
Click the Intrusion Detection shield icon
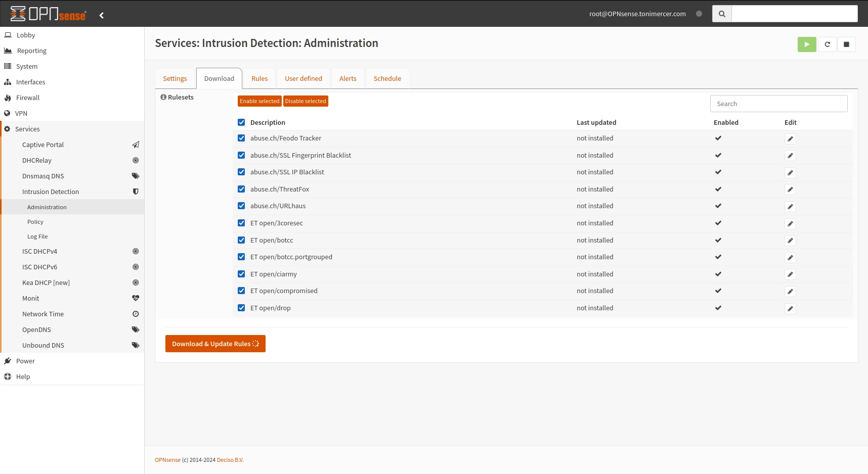tap(136, 192)
